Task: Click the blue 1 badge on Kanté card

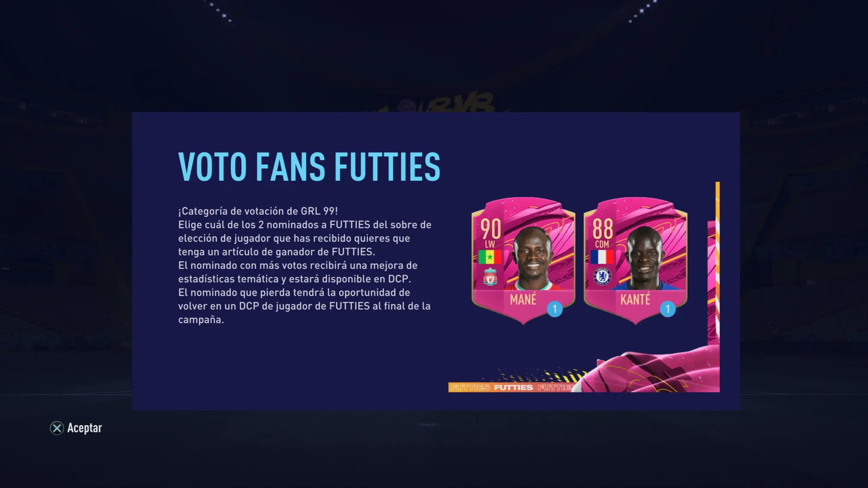Action: click(x=667, y=309)
